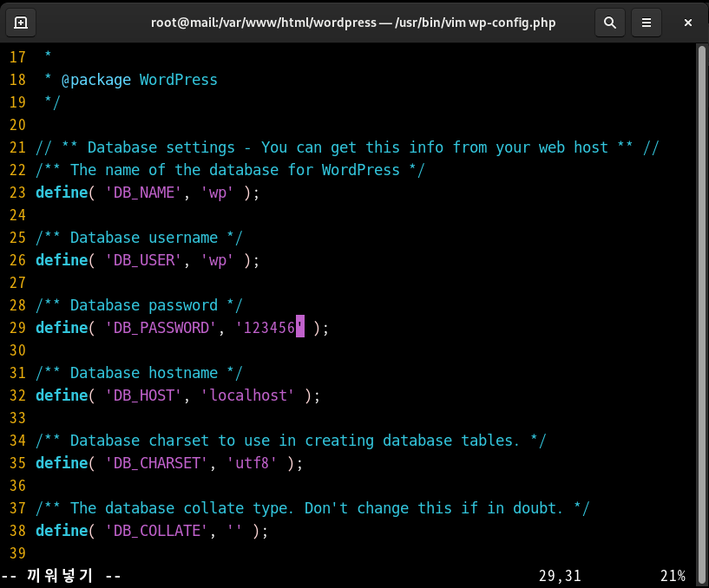
Task: Click the '123456' password value
Action: point(270,328)
